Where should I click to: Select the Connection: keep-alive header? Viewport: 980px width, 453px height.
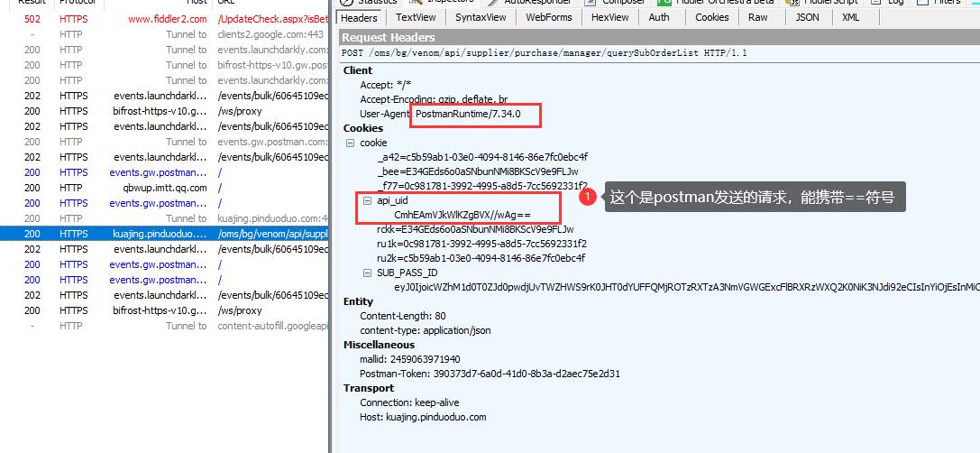pos(409,403)
